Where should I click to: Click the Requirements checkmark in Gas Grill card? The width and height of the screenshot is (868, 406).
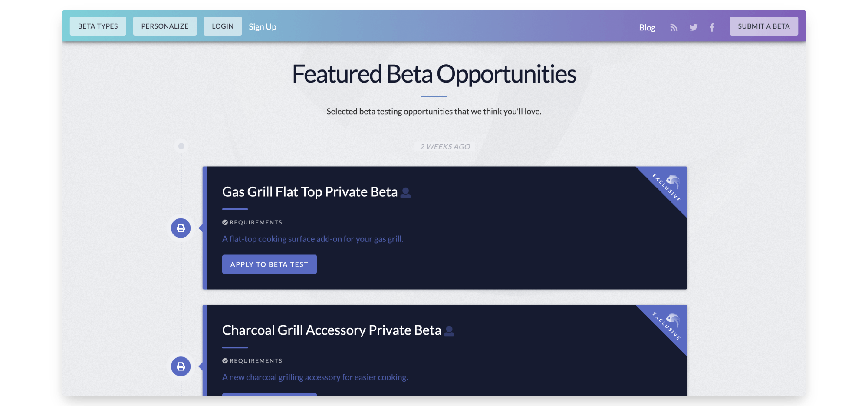point(225,222)
